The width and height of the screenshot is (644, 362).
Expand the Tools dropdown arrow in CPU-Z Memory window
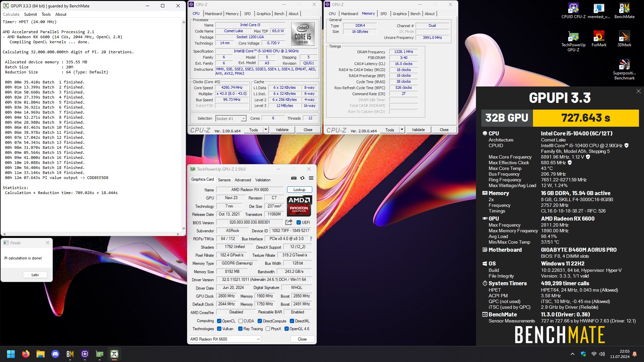click(x=402, y=130)
